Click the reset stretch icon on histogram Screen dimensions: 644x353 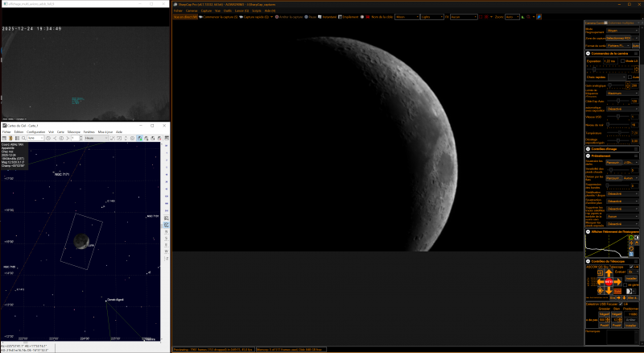631,248
